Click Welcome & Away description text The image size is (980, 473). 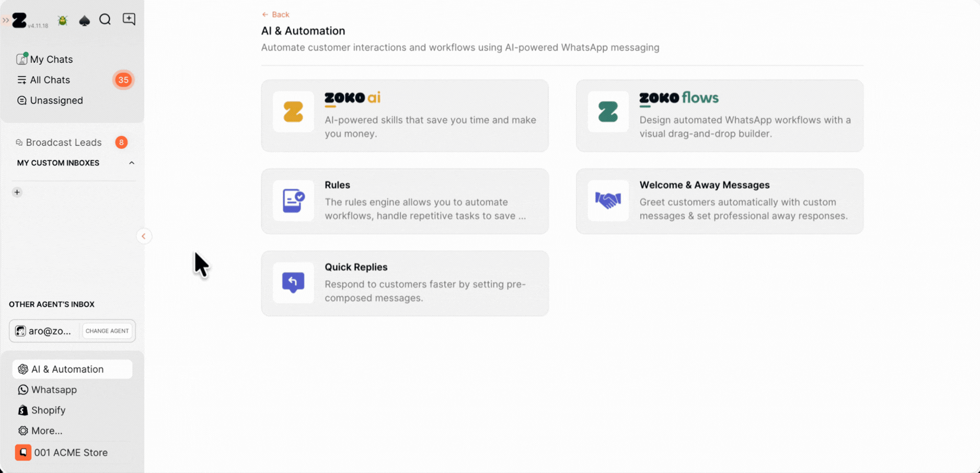(743, 209)
